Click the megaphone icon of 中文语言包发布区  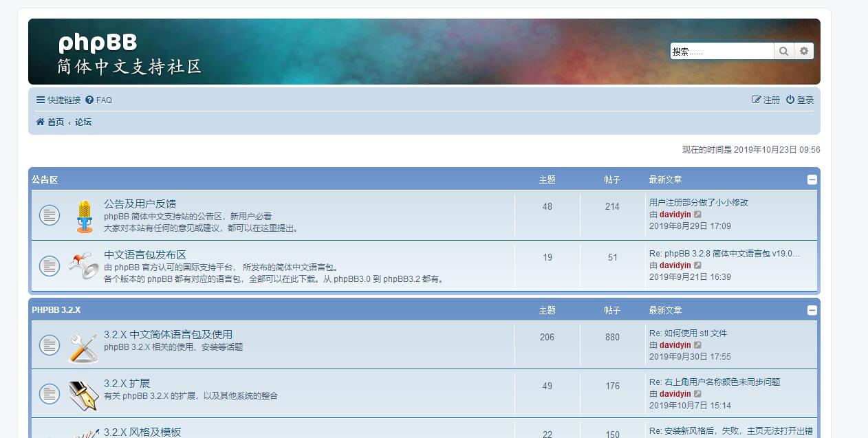85,266
